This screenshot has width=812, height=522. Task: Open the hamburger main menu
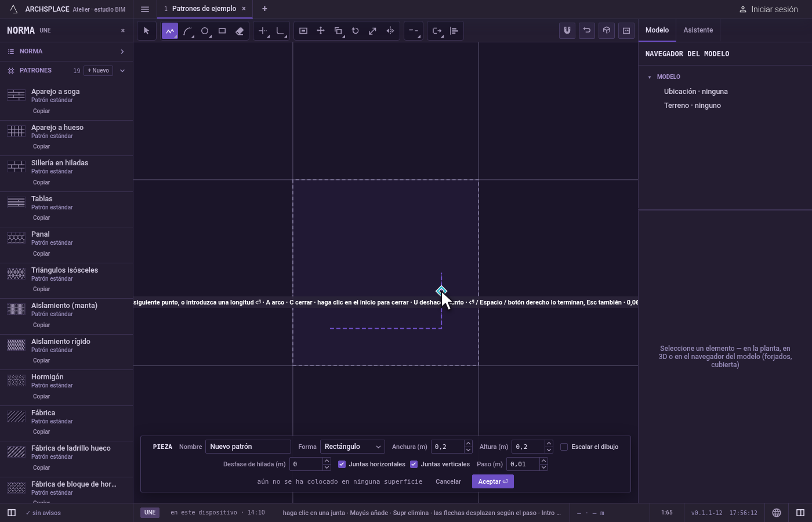pyautogui.click(x=145, y=9)
